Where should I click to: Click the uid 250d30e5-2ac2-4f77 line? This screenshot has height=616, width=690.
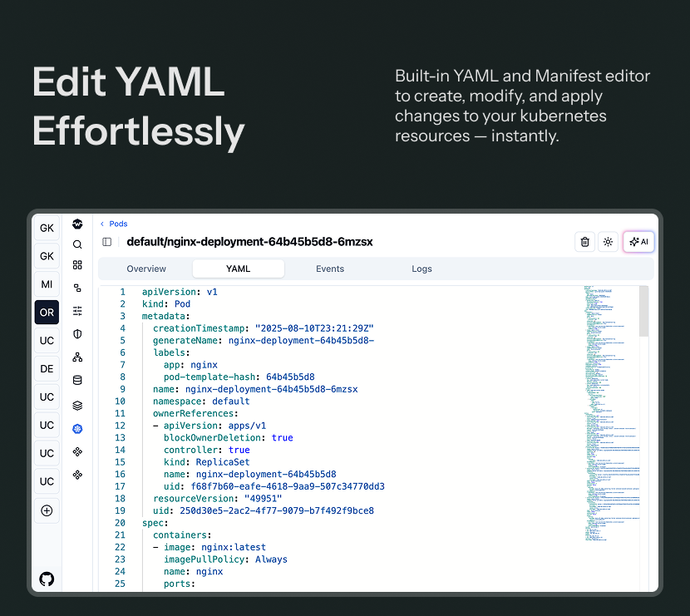(264, 510)
